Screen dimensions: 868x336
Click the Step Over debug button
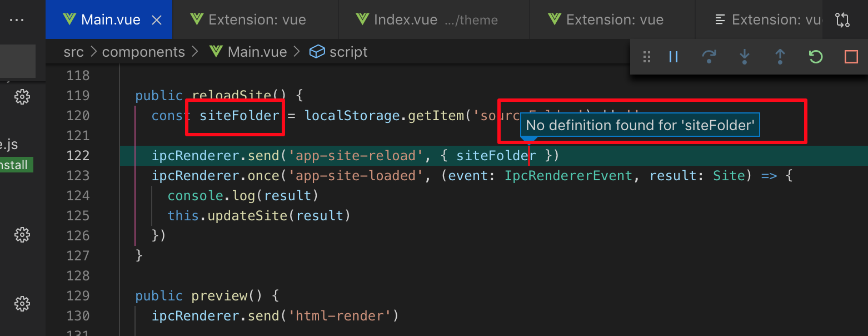(x=709, y=57)
